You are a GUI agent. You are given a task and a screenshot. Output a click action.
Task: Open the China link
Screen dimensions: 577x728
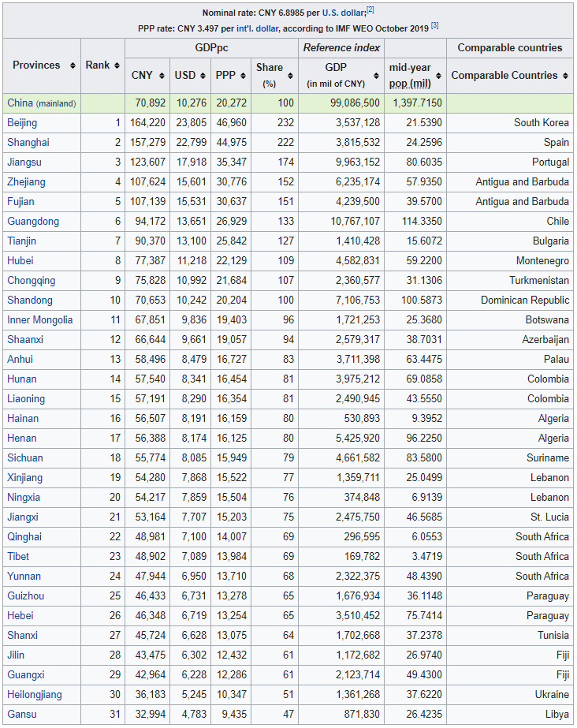point(20,103)
